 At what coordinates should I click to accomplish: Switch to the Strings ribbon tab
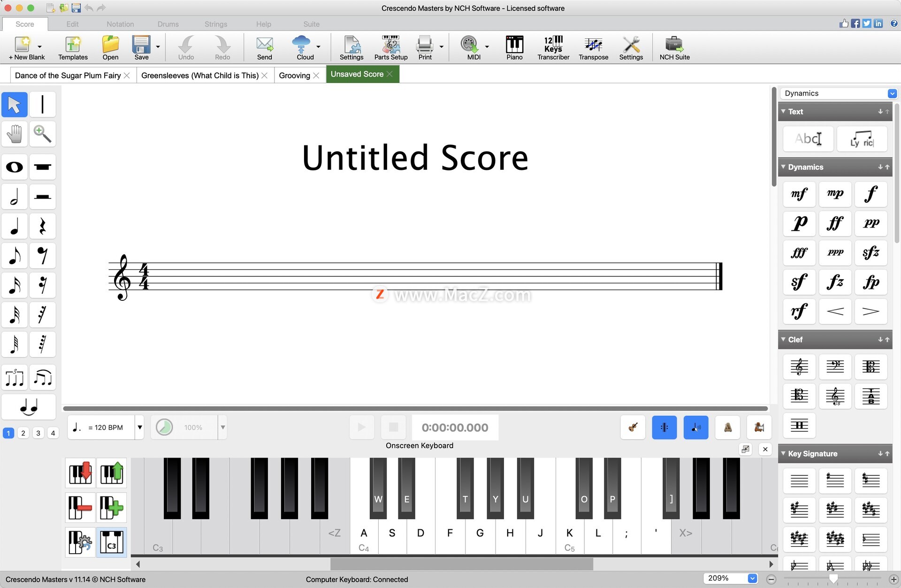[216, 24]
